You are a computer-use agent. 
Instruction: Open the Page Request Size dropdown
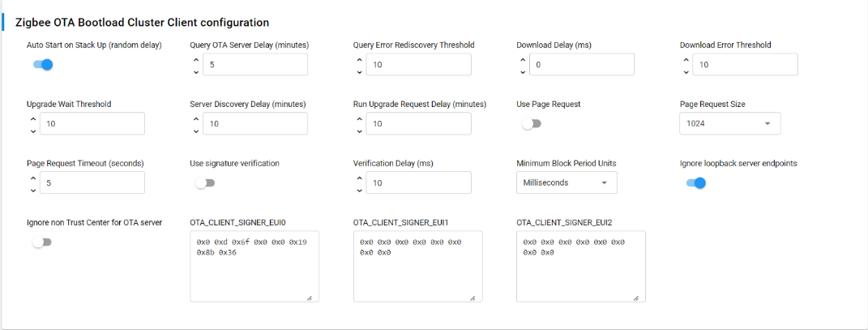[729, 124]
